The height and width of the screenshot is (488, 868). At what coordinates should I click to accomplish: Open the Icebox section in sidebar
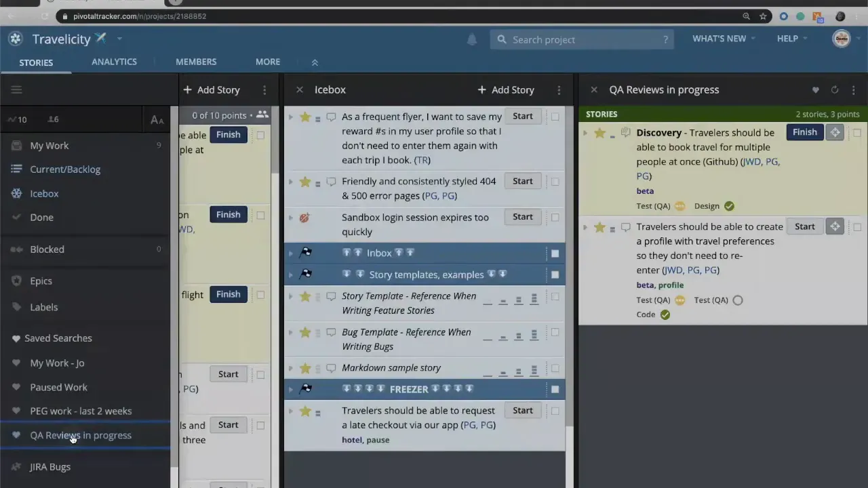43,193
